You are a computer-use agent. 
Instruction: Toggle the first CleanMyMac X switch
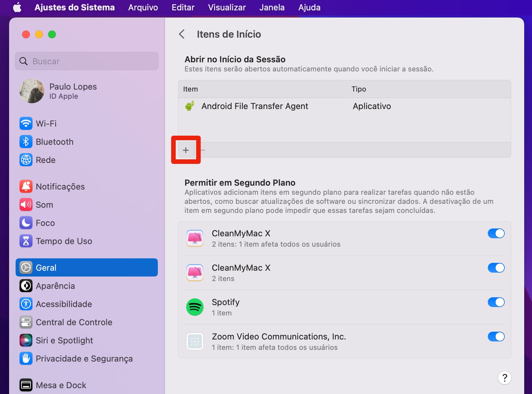[496, 233]
